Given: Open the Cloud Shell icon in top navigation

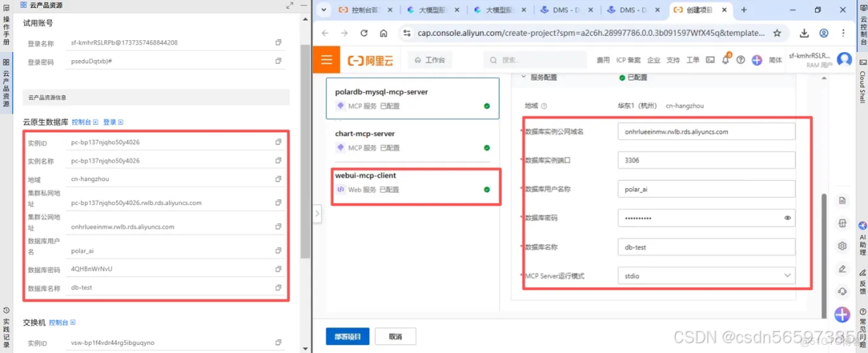Looking at the screenshot, I should pyautogui.click(x=710, y=60).
